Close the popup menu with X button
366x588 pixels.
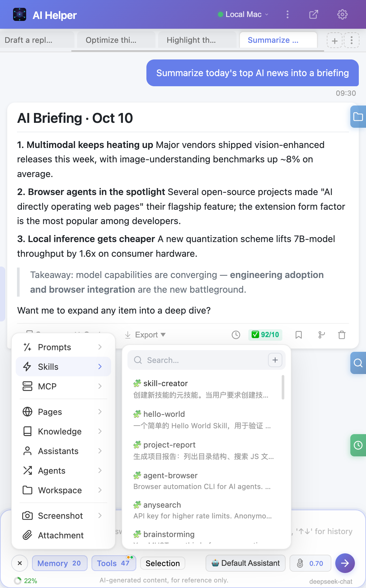20,563
